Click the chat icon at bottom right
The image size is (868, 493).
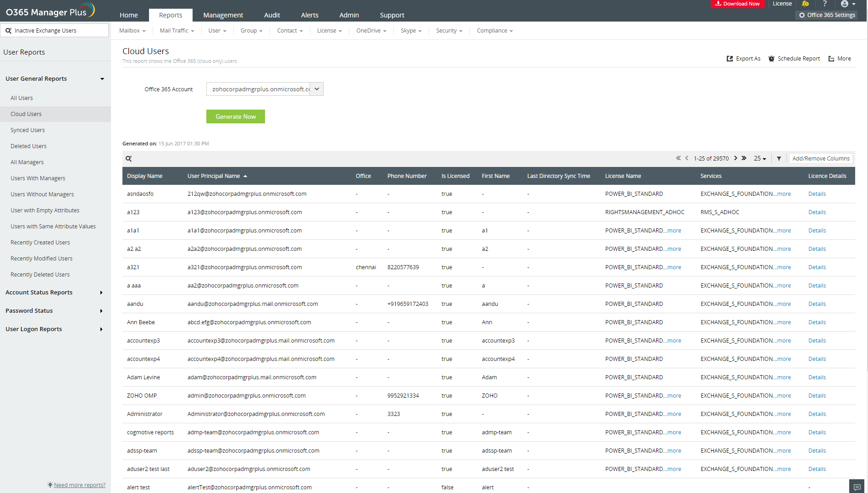click(857, 487)
